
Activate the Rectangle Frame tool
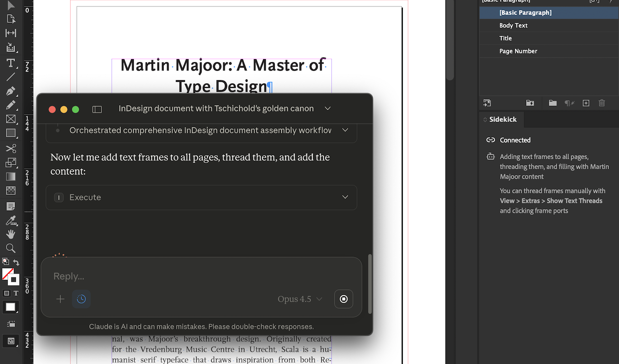click(x=11, y=119)
